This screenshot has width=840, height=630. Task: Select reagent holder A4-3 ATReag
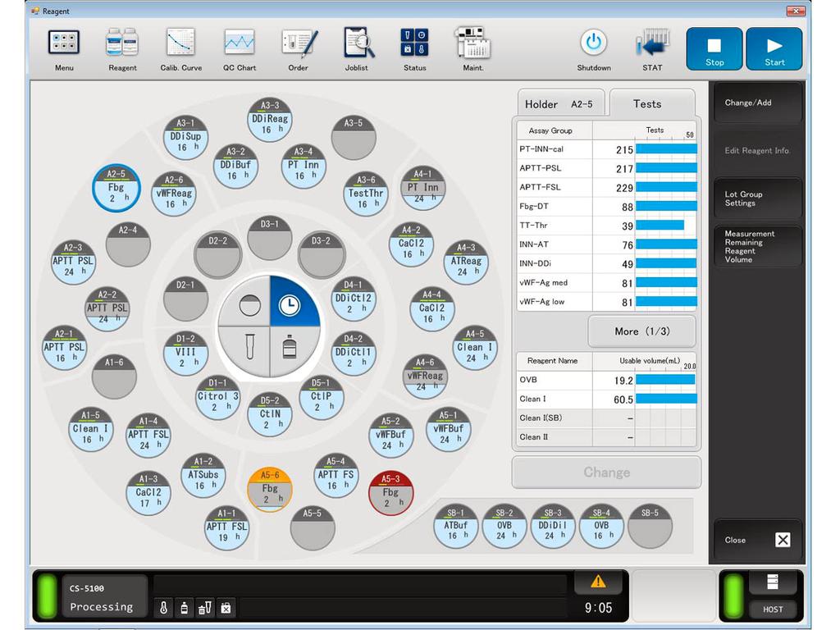click(466, 262)
